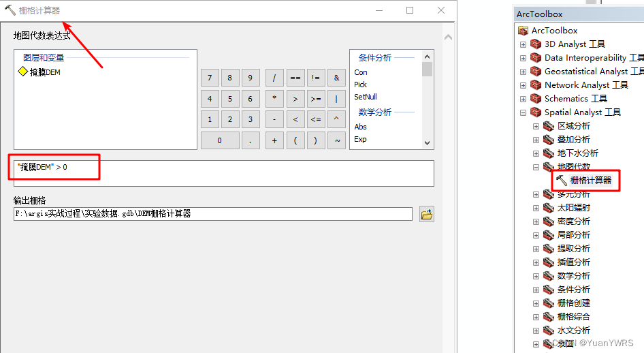Expand the 密度分析 toolset node
Image resolution: width=644 pixels, height=353 pixels.
(536, 222)
